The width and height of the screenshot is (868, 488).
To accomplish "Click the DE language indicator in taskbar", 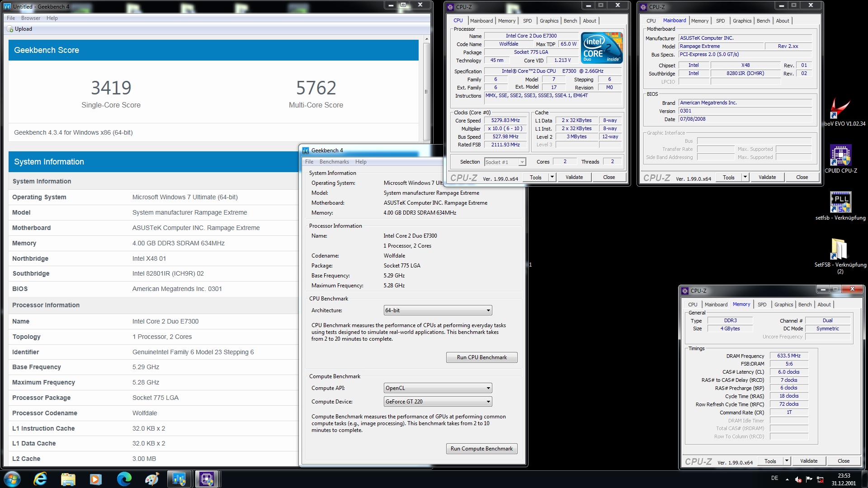I will point(774,478).
